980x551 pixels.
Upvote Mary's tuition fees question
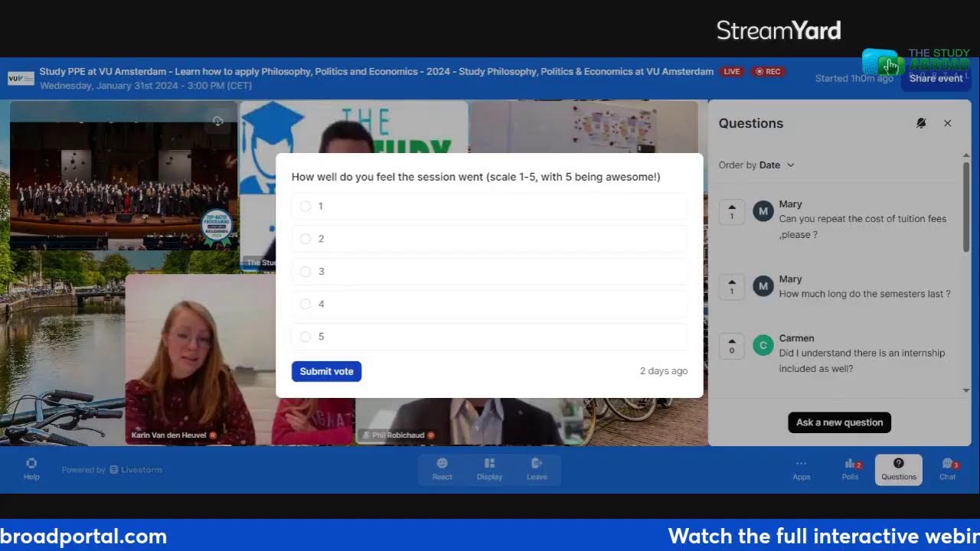[732, 211]
